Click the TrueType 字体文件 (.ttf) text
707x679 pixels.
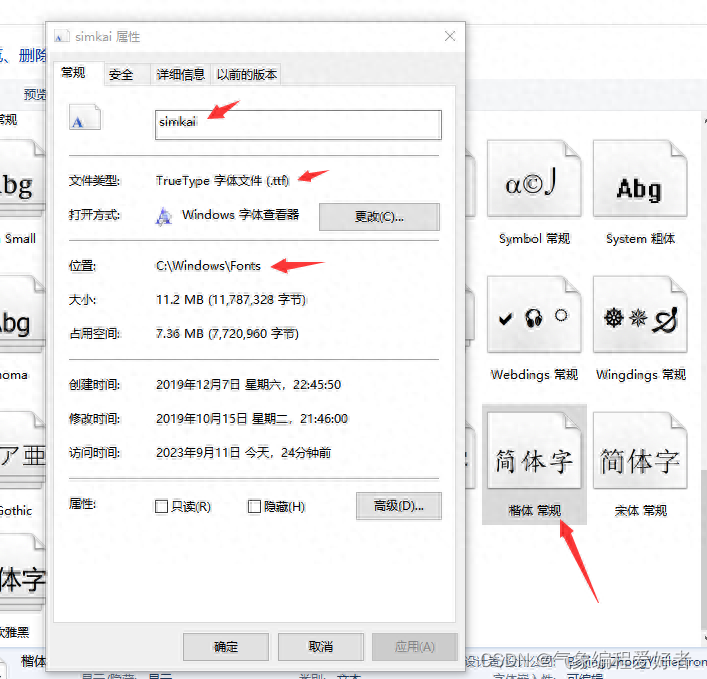tap(222, 181)
